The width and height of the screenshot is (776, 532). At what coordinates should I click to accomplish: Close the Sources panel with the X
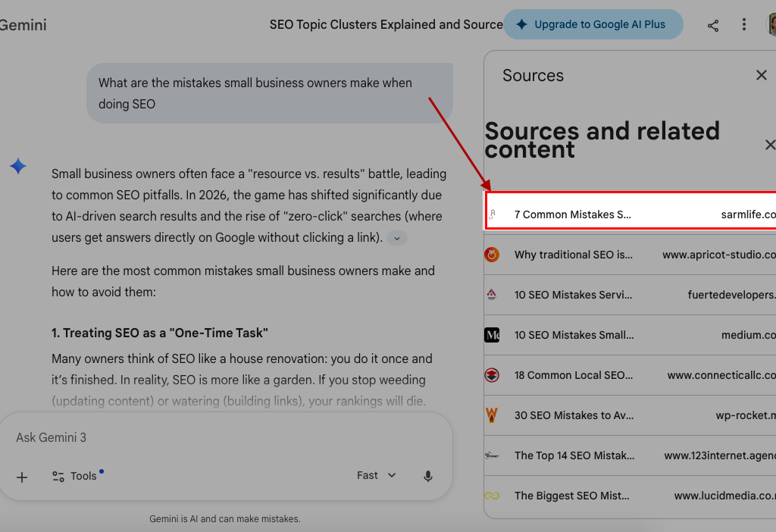click(762, 75)
